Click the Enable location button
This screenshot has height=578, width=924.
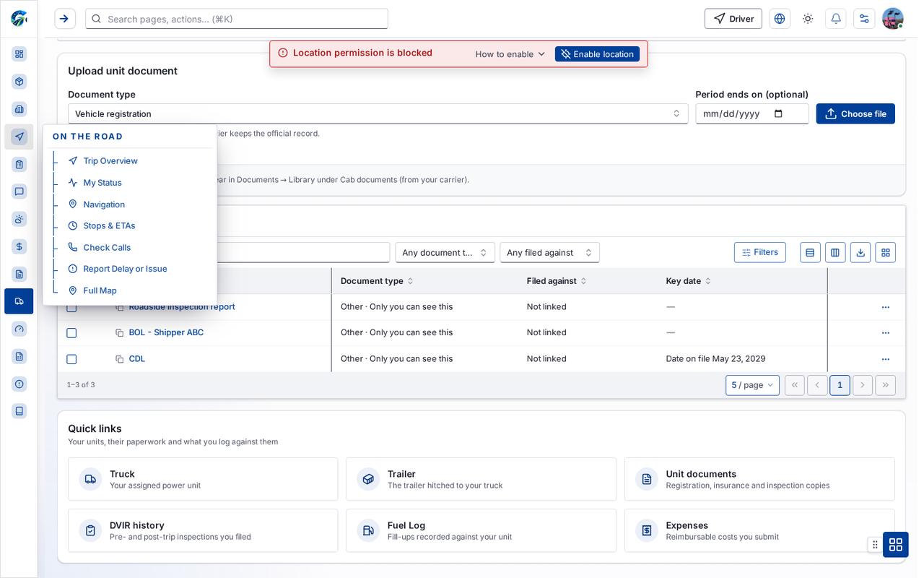[597, 54]
